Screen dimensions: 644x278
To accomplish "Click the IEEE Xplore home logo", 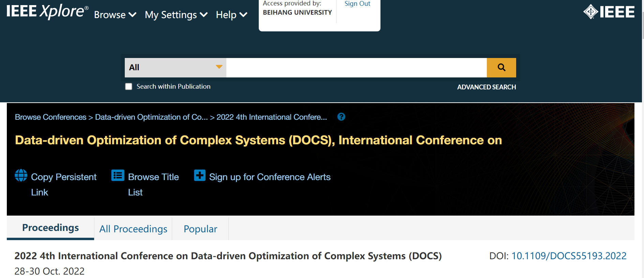I will tap(47, 12).
